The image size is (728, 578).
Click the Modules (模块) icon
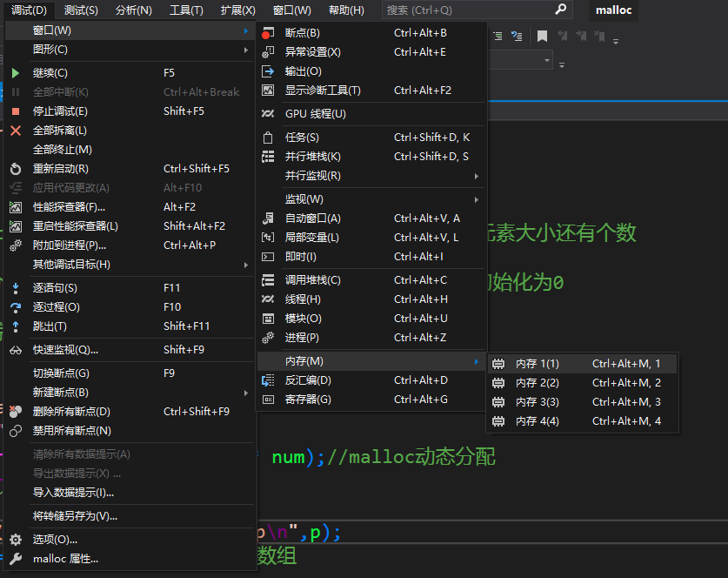click(268, 319)
